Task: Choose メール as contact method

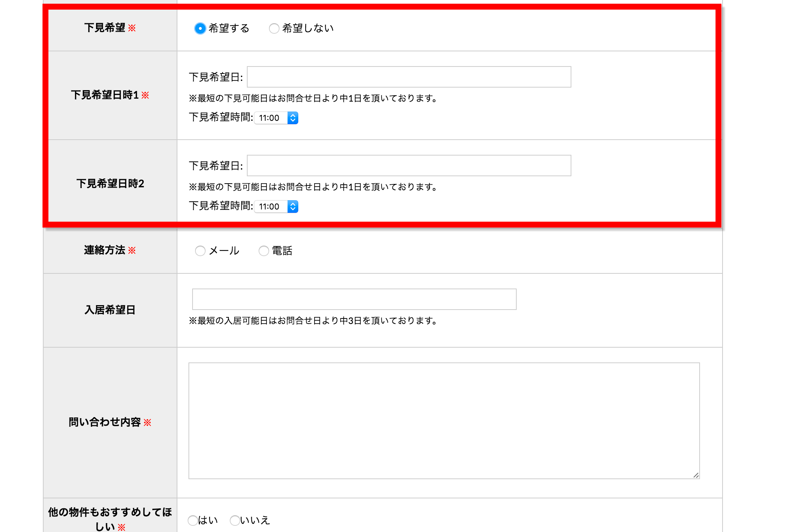Action: (200, 251)
